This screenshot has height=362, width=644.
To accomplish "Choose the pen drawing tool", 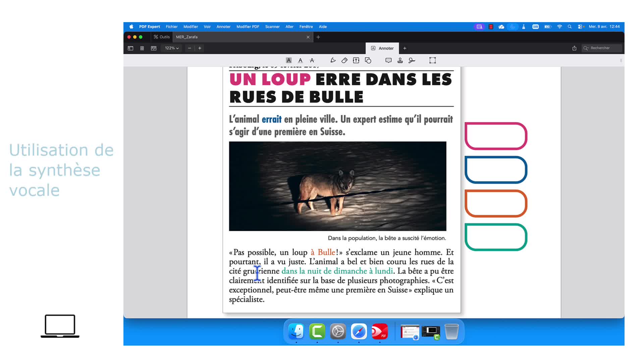I will [333, 60].
